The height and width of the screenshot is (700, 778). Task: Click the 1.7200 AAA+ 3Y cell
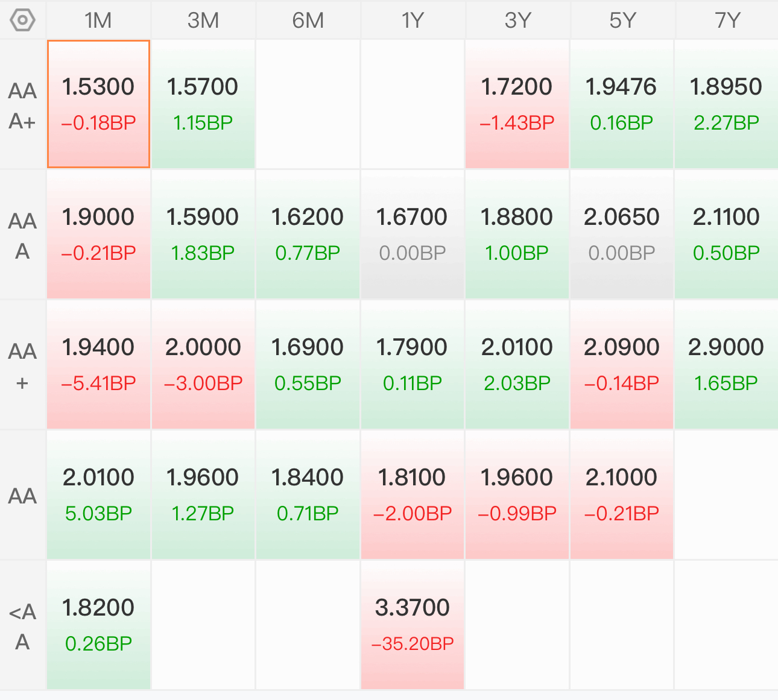(517, 104)
